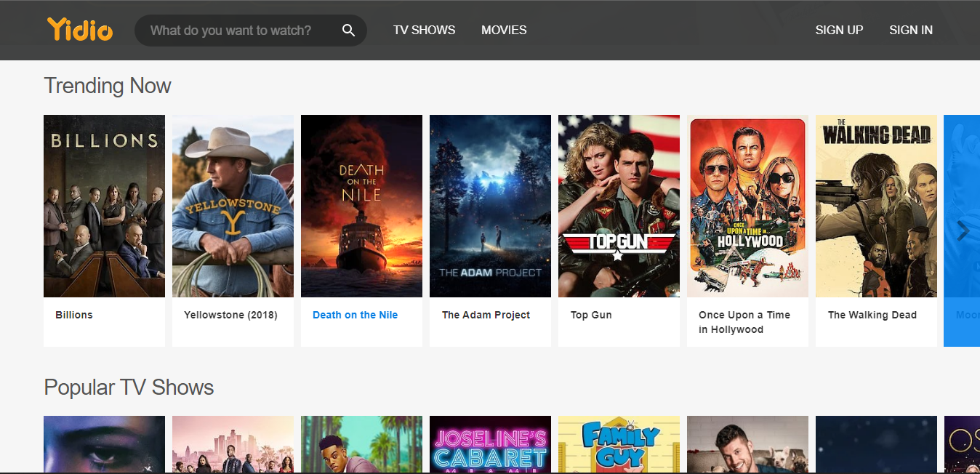Click the Yidio logo
The width and height of the screenshot is (980, 474).
[80, 30]
